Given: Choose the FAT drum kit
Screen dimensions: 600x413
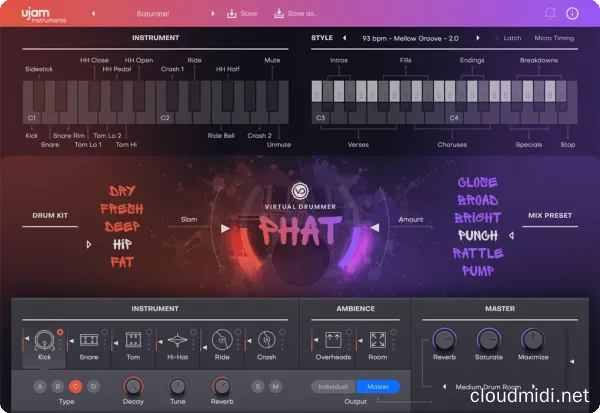Looking at the screenshot, I should (122, 262).
